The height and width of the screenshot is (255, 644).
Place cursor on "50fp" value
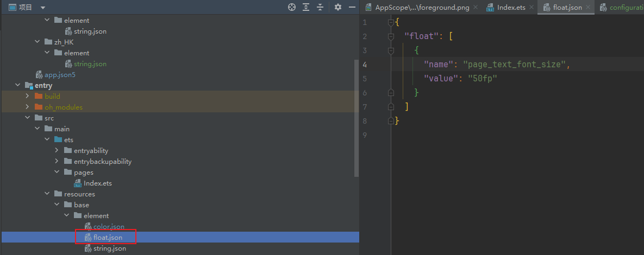point(483,78)
